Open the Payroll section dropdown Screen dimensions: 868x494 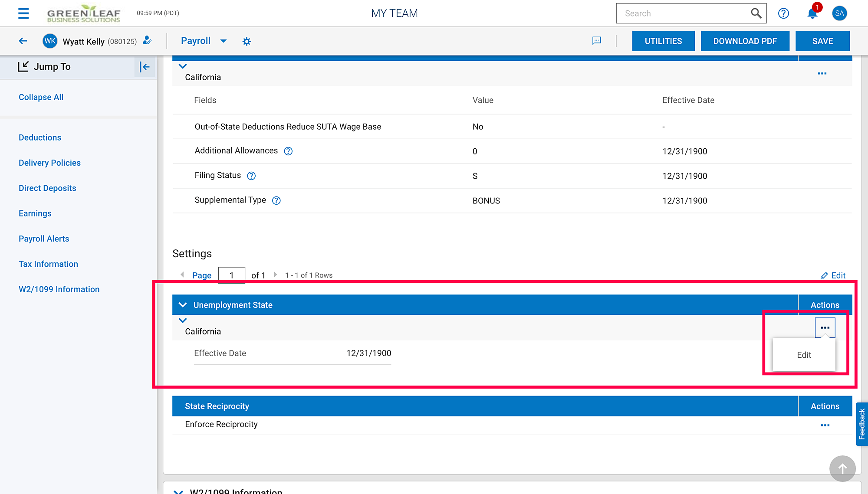point(224,41)
